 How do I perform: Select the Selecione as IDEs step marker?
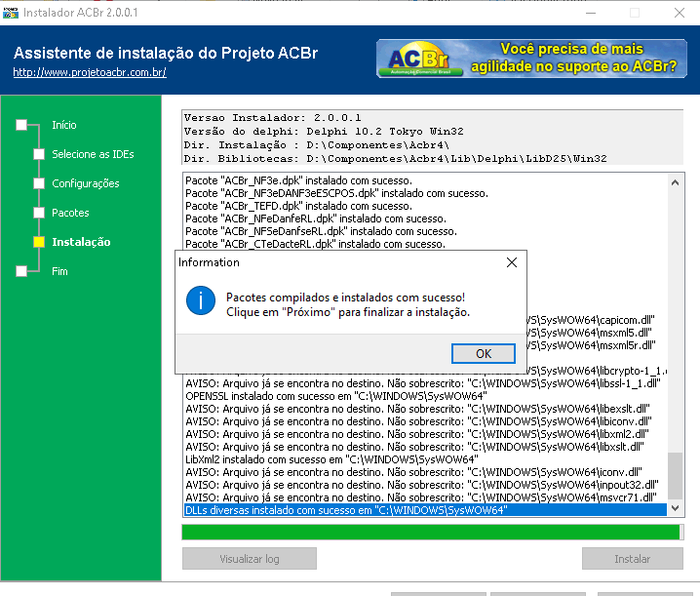[x=39, y=154]
